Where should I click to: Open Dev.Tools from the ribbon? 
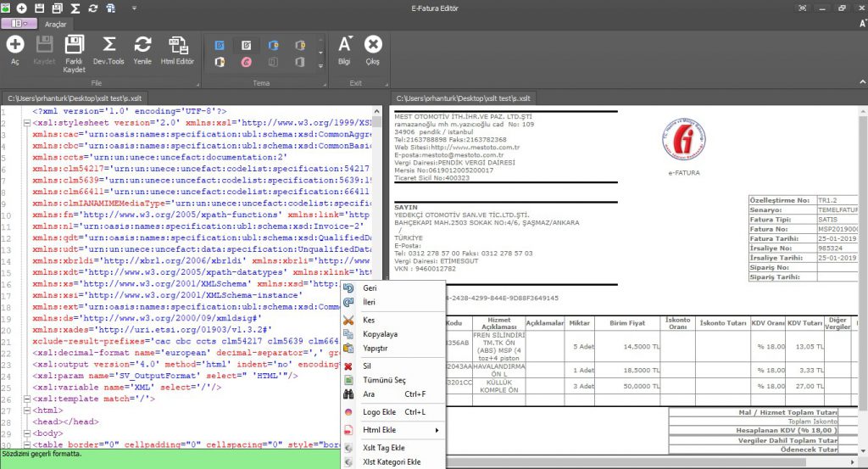point(108,50)
